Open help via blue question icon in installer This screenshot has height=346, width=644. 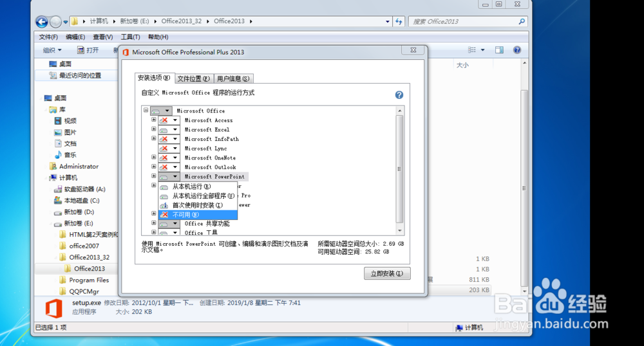[399, 95]
